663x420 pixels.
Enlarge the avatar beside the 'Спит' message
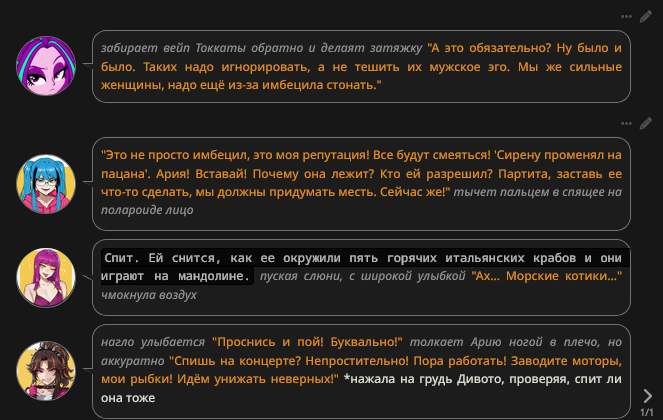(x=47, y=276)
